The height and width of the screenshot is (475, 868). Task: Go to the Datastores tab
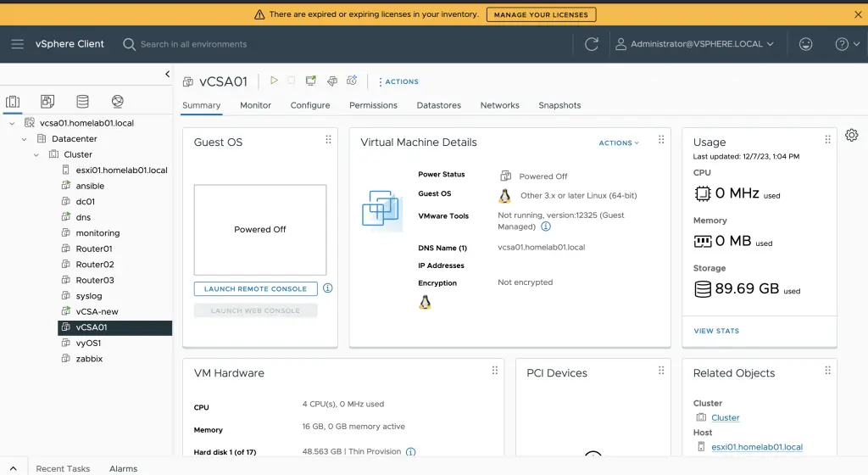coord(438,105)
